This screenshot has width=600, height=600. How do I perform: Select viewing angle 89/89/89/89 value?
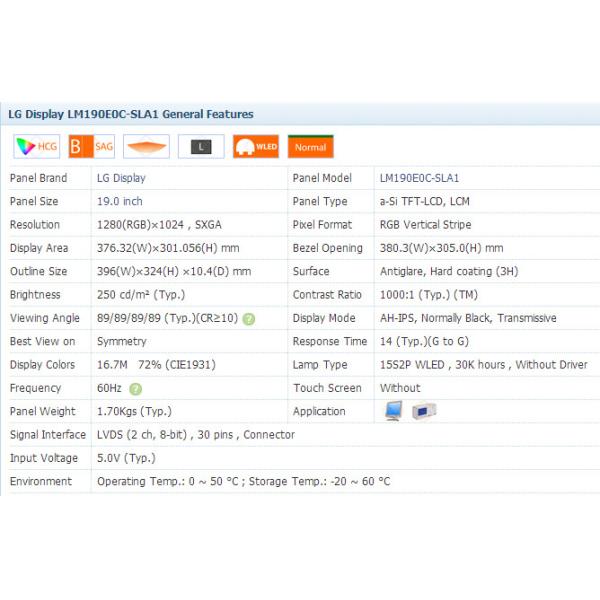click(167, 318)
